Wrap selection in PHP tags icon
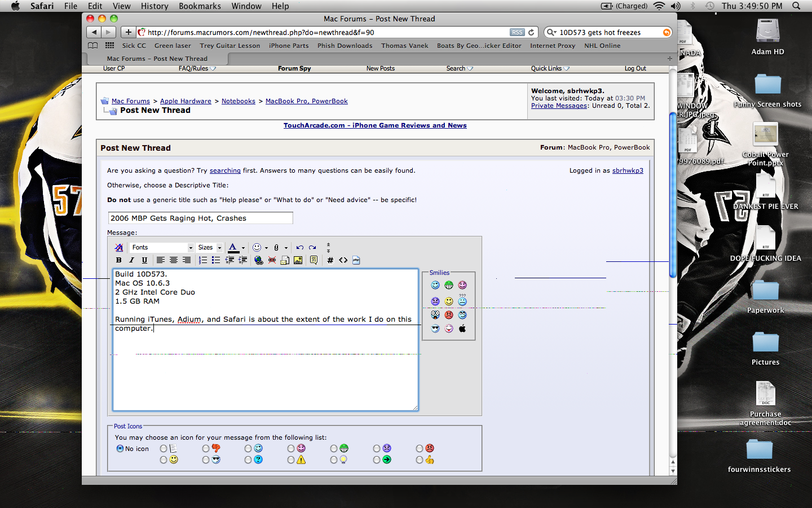 [x=356, y=260]
